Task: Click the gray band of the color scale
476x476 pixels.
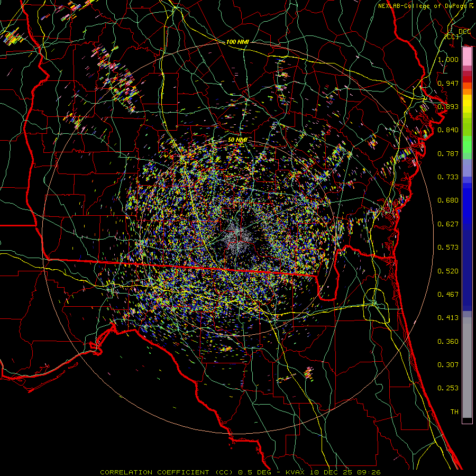Action: pos(467,368)
